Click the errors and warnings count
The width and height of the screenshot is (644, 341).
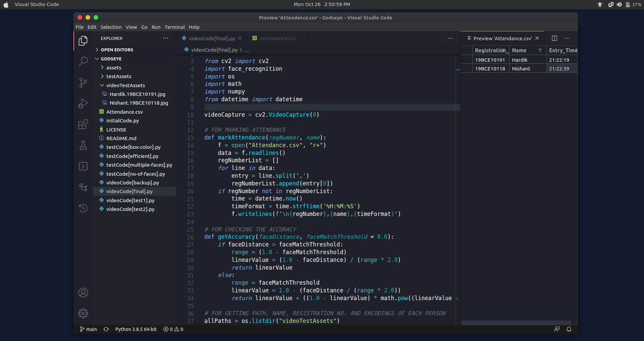[x=173, y=329]
